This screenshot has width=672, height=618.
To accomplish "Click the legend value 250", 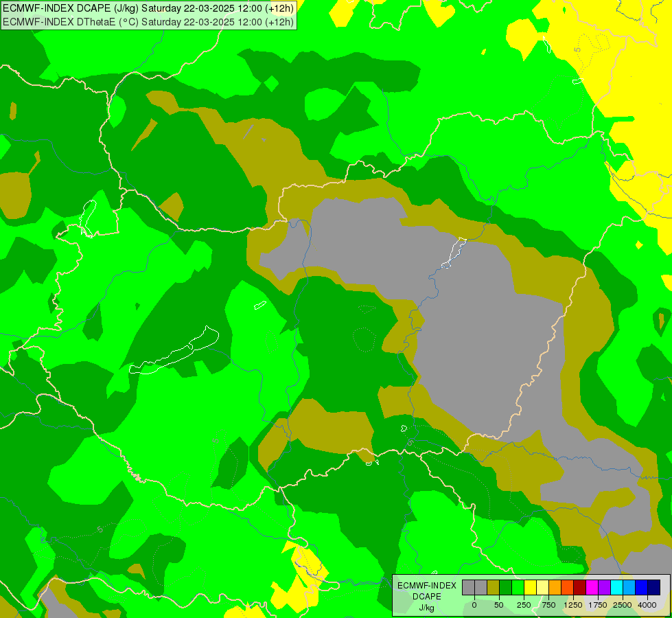I will [524, 605].
